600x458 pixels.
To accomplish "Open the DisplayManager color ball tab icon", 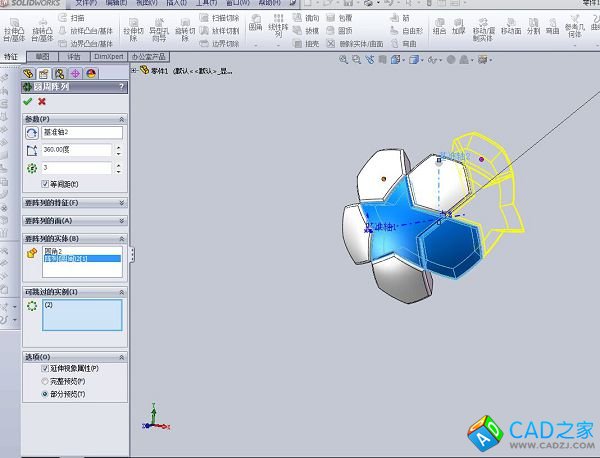I will click(91, 73).
